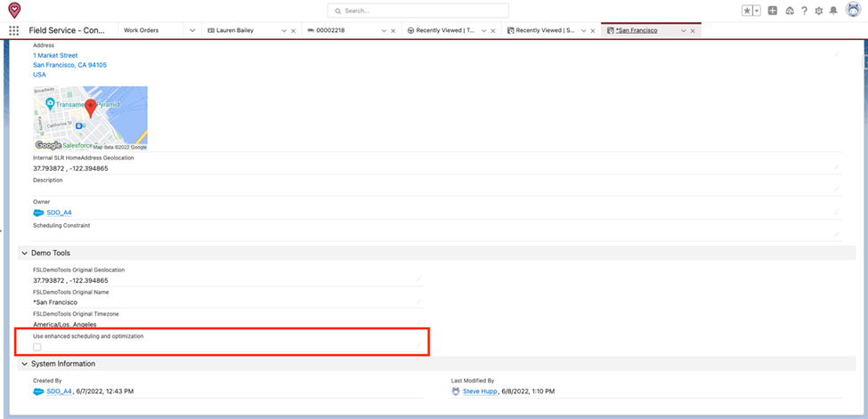Open the Google map thumbnail
Image resolution: width=868 pixels, height=419 pixels.
tap(90, 118)
